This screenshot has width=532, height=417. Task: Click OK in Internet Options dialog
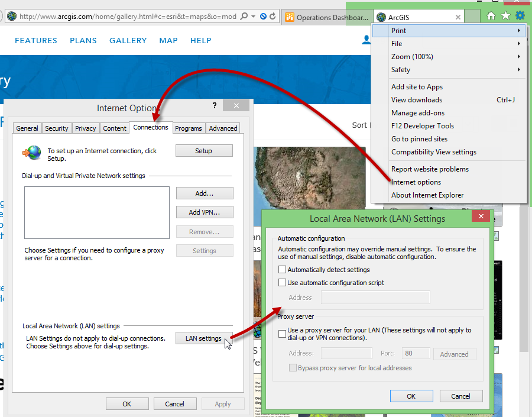click(127, 404)
